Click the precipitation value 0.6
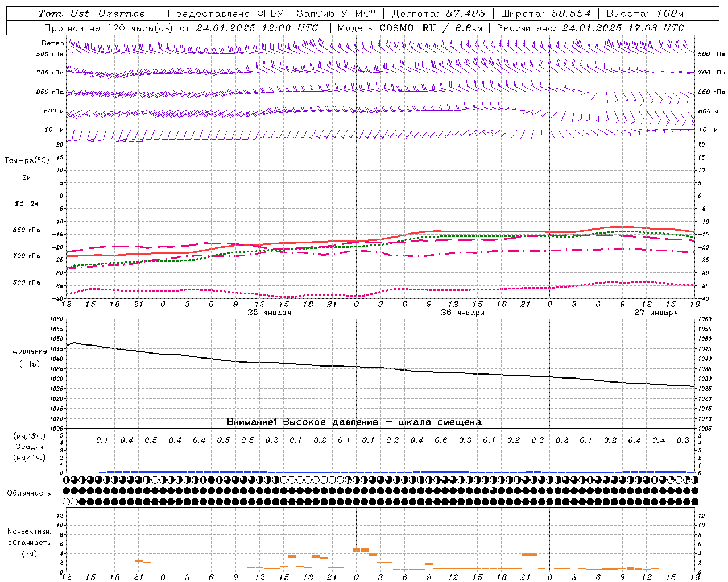Screen dimensions: 728x582 tap(441, 440)
